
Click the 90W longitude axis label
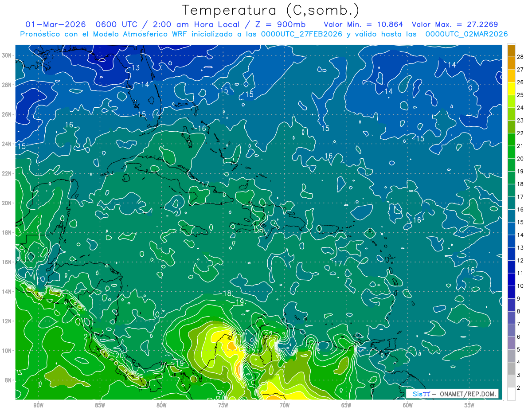pos(39,405)
